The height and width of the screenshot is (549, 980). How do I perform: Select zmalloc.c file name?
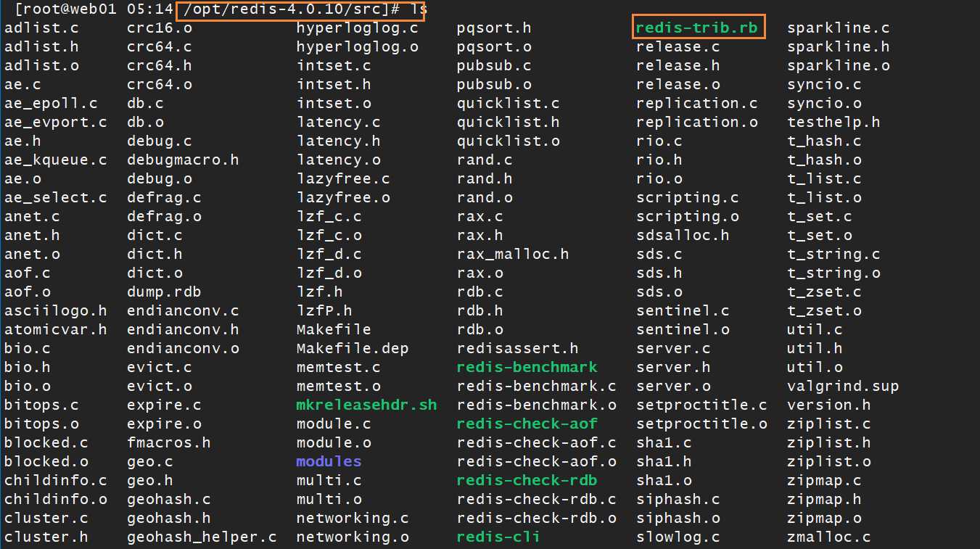pyautogui.click(x=829, y=537)
